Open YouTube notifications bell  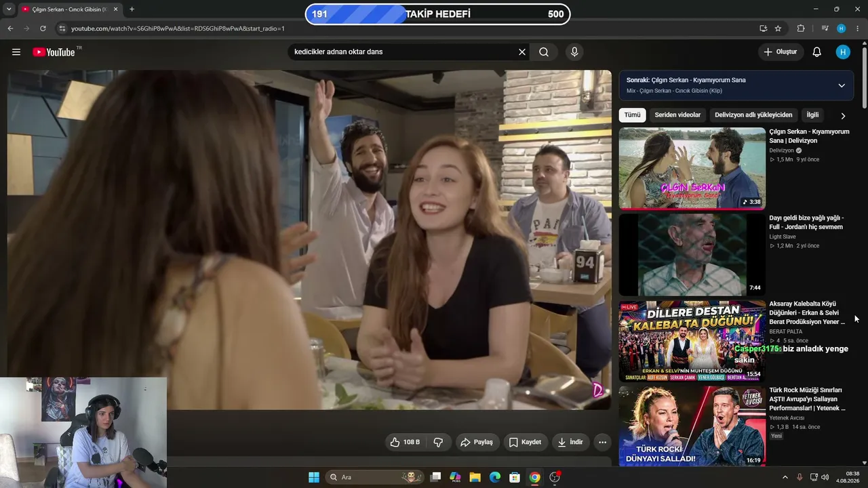(817, 52)
